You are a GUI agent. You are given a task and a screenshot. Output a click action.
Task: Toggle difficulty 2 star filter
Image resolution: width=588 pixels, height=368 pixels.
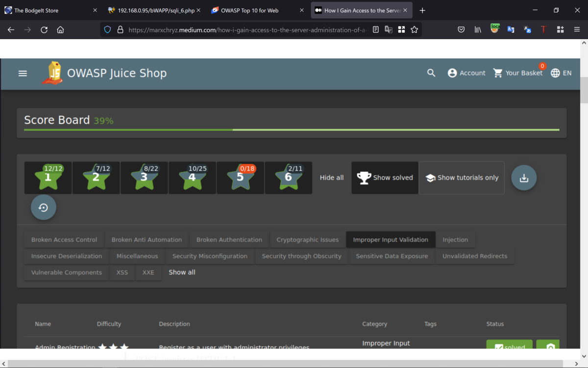coord(96,178)
